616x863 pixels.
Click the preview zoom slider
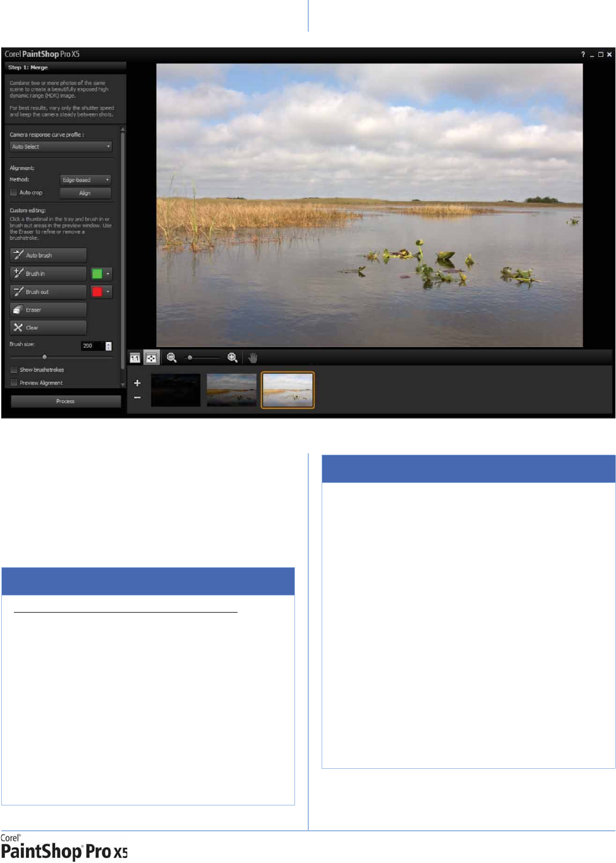pos(202,358)
